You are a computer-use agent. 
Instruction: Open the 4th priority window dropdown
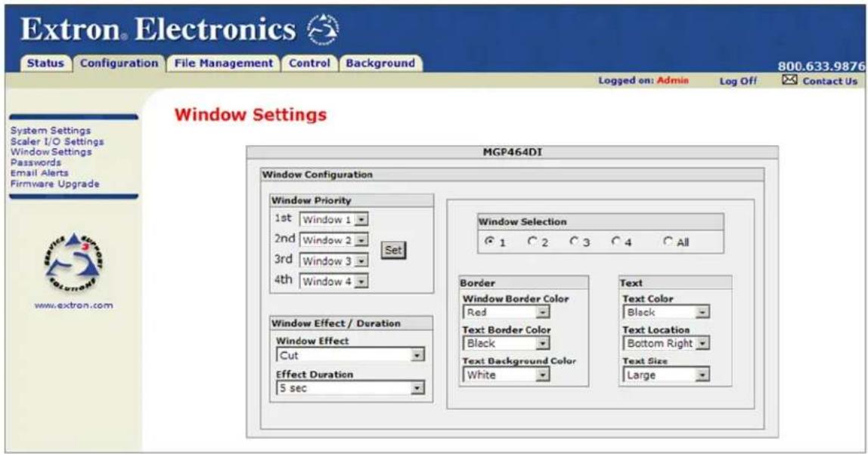tap(333, 281)
